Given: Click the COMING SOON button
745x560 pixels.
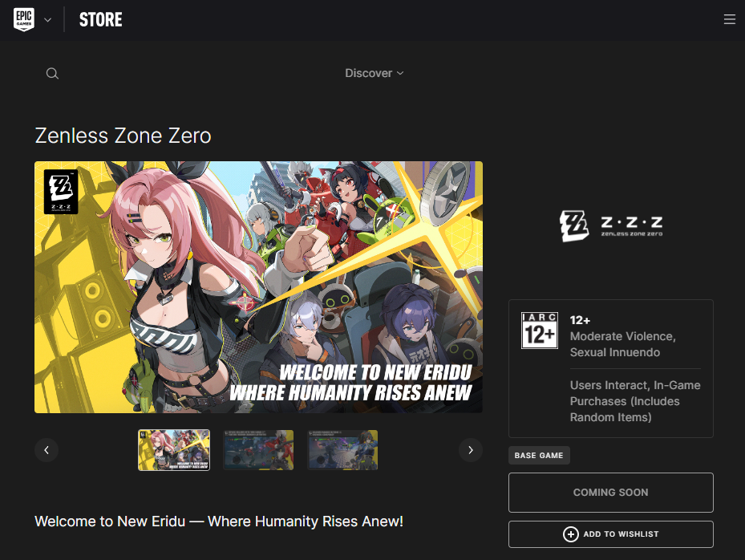Looking at the screenshot, I should click(x=610, y=493).
